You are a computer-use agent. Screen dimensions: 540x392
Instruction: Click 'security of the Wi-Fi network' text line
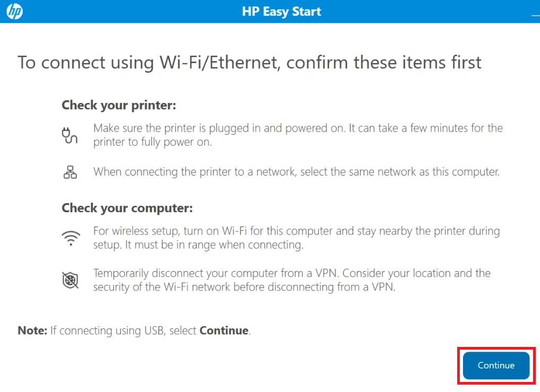pyautogui.click(x=244, y=287)
